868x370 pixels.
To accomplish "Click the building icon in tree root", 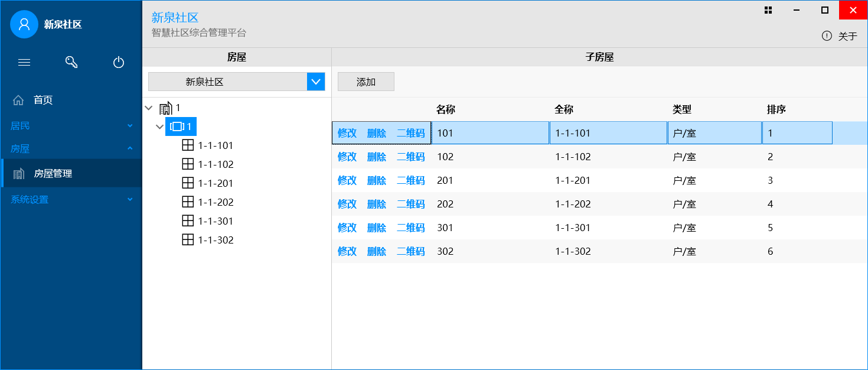I will tap(166, 108).
